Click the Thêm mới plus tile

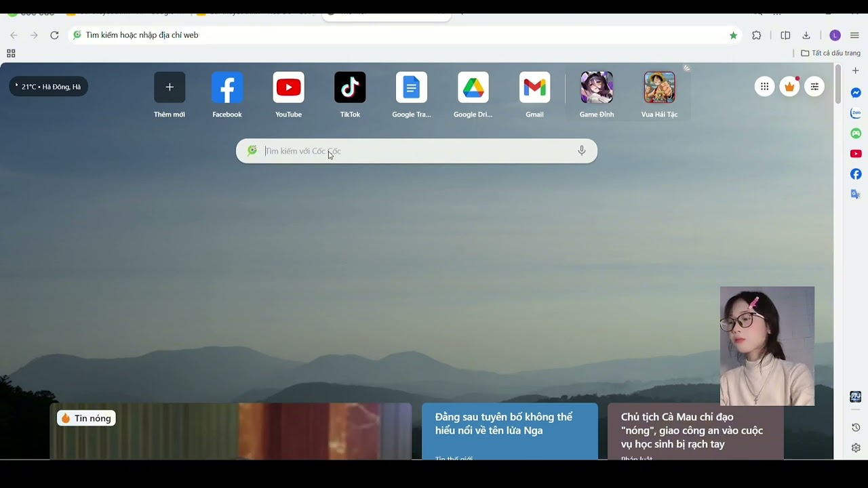[170, 96]
